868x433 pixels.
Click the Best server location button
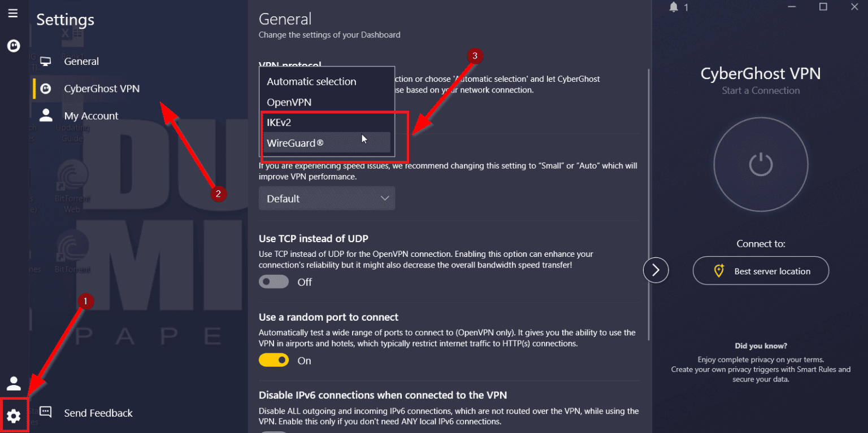(761, 270)
